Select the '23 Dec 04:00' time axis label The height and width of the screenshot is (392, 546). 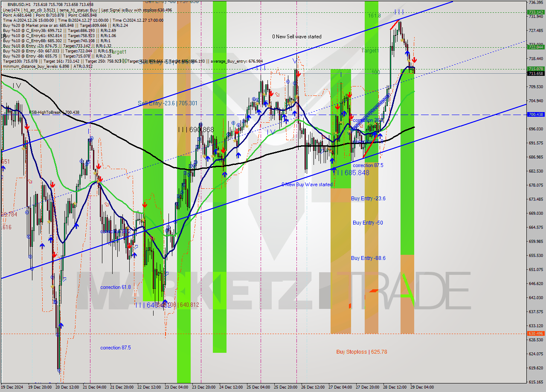[177, 387]
